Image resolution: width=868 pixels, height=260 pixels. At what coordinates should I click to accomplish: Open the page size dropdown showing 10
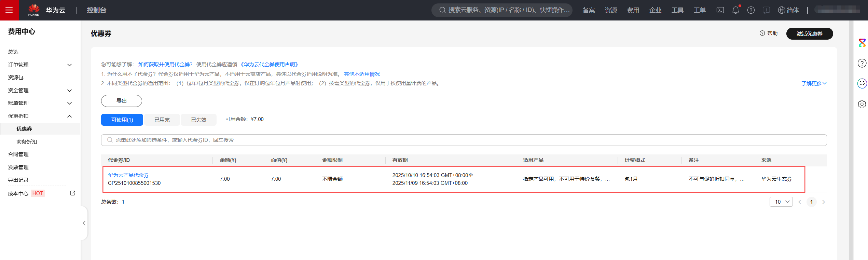pyautogui.click(x=781, y=202)
